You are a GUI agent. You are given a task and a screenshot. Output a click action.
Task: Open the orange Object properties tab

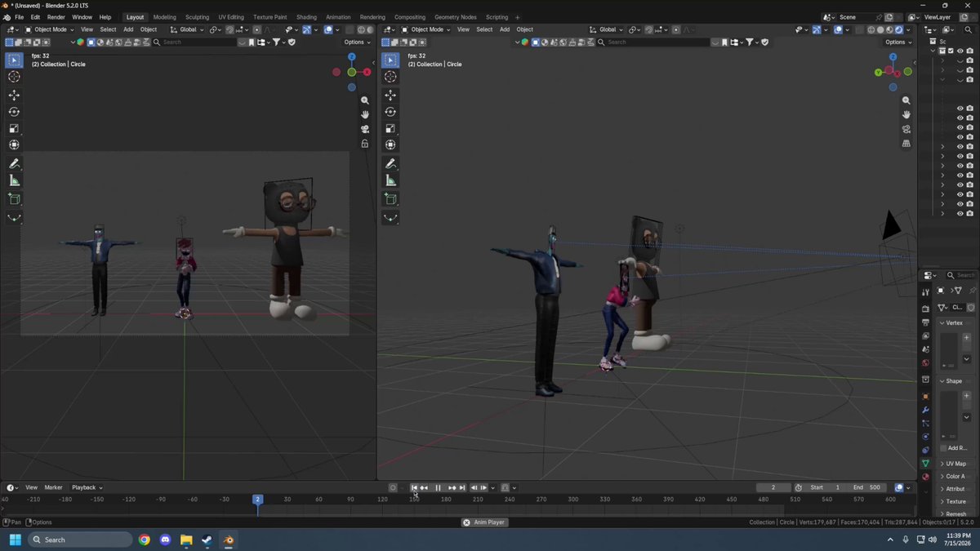[925, 397]
